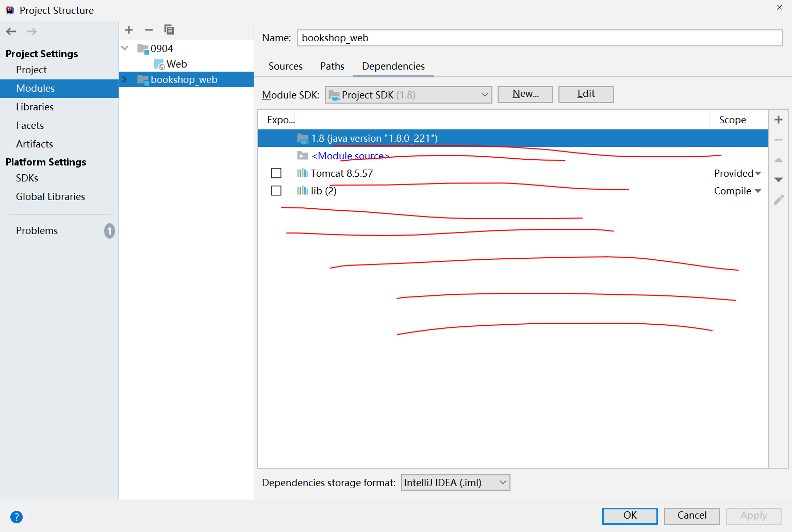Viewport: 792px width, 532px height.
Task: Click the Problems count badge
Action: click(x=109, y=231)
